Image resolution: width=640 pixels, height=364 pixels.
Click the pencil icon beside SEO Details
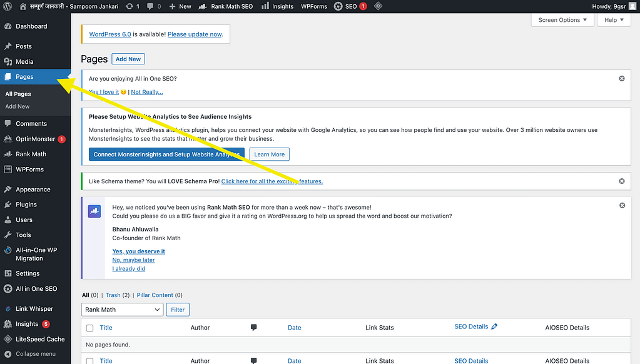(494, 326)
